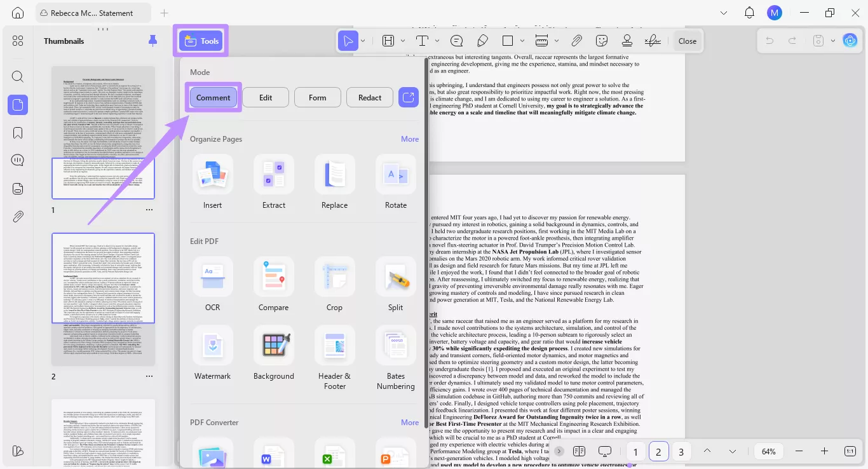
Task: Click the notification bell icon
Action: click(x=750, y=13)
